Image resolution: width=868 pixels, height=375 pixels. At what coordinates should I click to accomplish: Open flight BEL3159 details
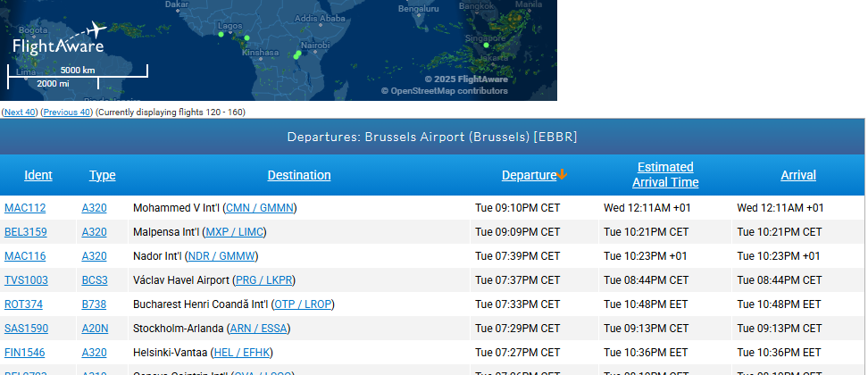coord(26,232)
